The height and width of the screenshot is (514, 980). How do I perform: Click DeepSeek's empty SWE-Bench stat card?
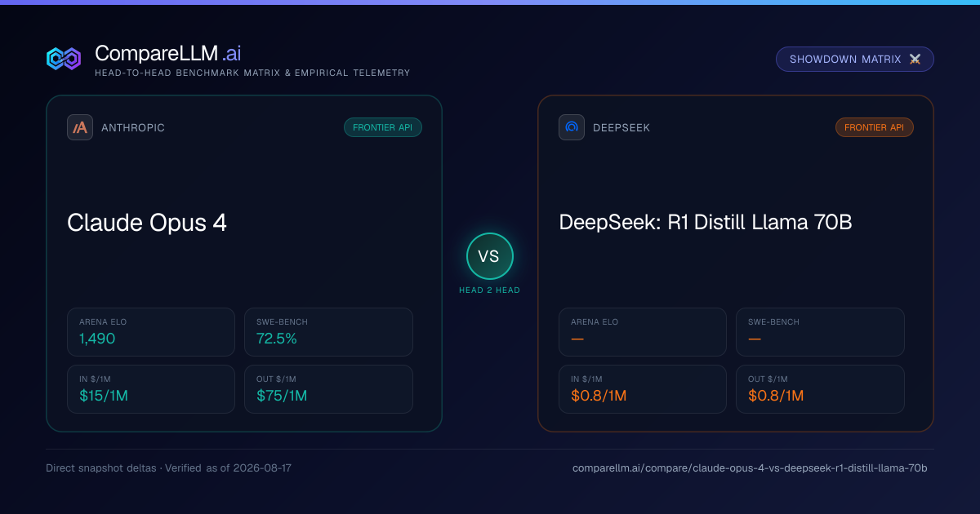click(820, 332)
